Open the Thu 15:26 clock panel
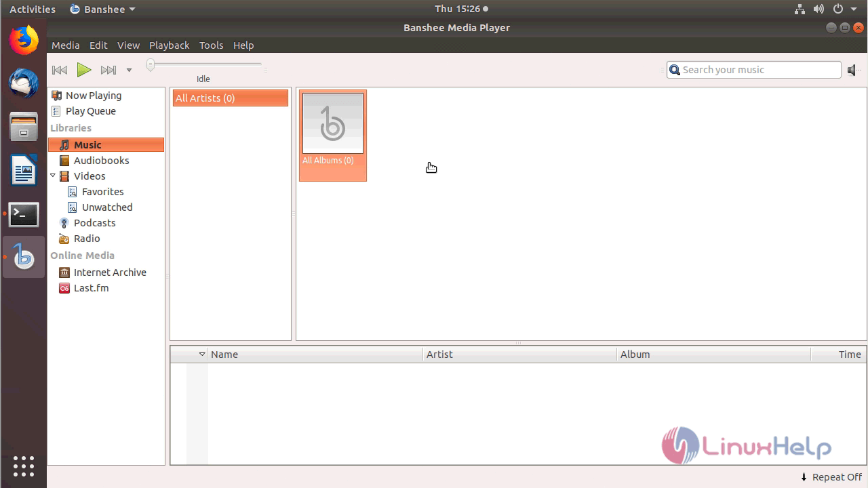Image resolution: width=868 pixels, height=488 pixels. tap(461, 9)
